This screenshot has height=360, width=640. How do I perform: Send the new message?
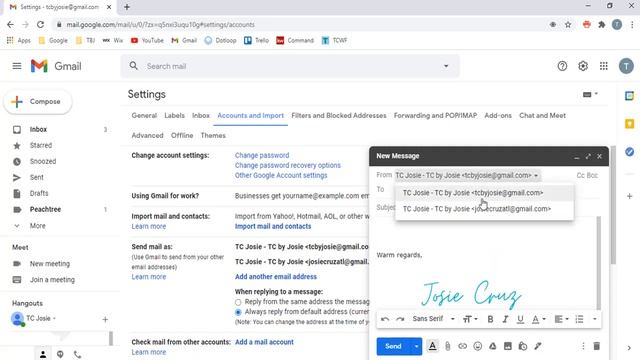coord(393,346)
